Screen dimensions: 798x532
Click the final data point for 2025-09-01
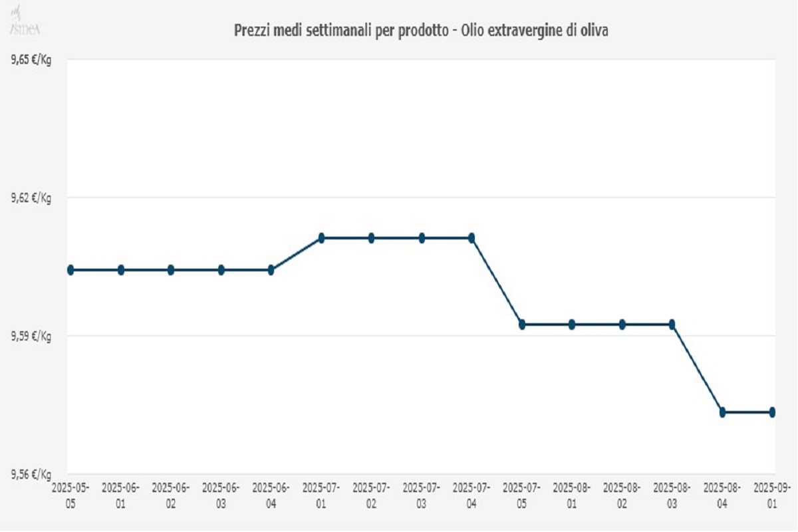click(772, 412)
